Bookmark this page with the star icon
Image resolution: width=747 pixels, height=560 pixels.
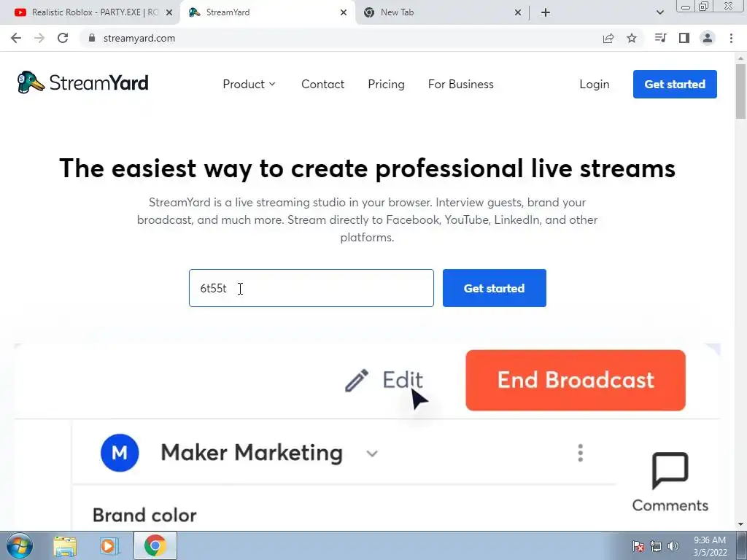tap(632, 38)
